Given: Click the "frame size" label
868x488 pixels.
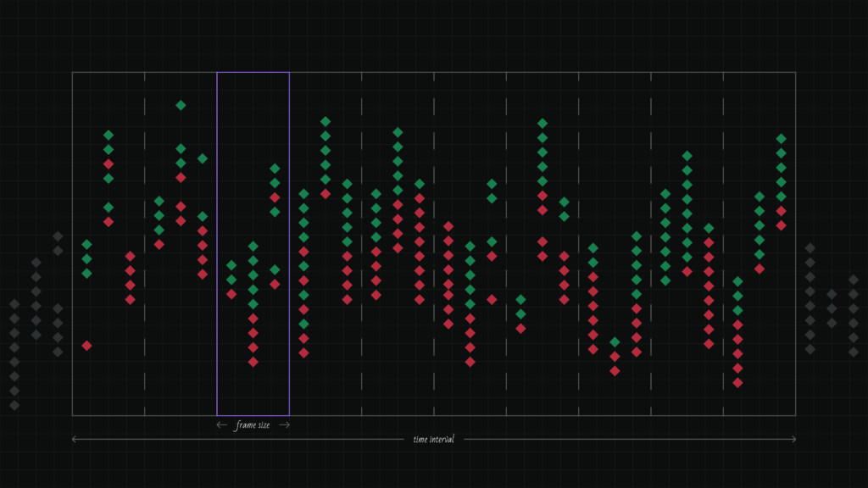Looking at the screenshot, I should tap(253, 425).
